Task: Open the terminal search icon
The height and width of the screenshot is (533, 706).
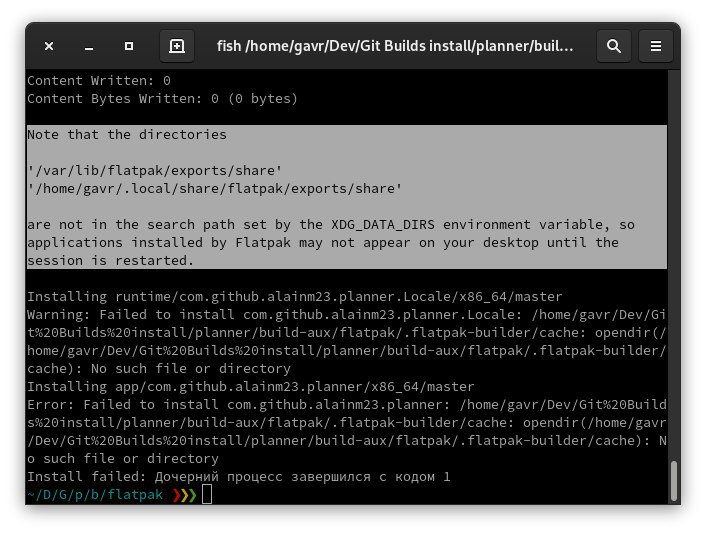Action: 614,46
